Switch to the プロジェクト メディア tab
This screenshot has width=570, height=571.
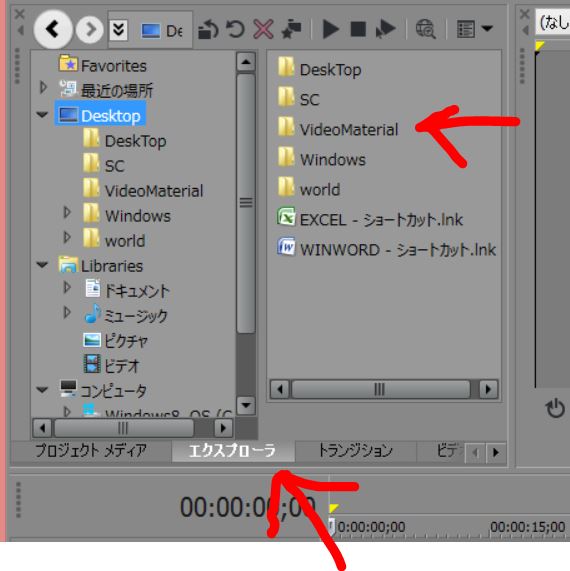(91, 451)
